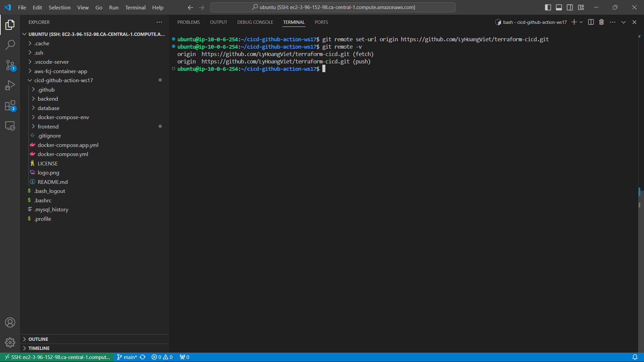Expand the frontend folder
This screenshot has width=644, height=362.
tap(94, 126)
